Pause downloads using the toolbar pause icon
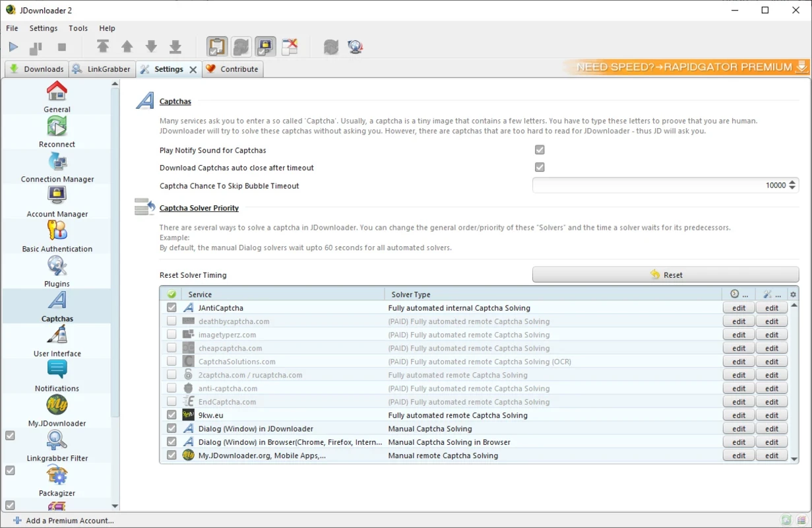The height and width of the screenshot is (528, 812). coord(36,47)
